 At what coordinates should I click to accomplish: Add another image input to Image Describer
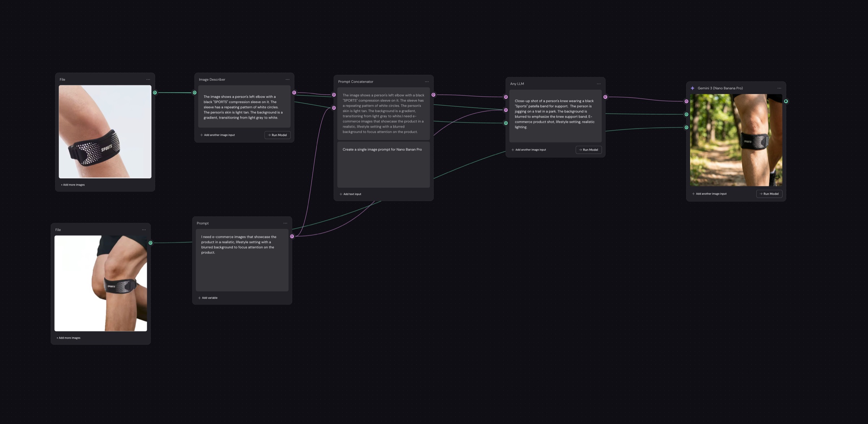tap(217, 135)
